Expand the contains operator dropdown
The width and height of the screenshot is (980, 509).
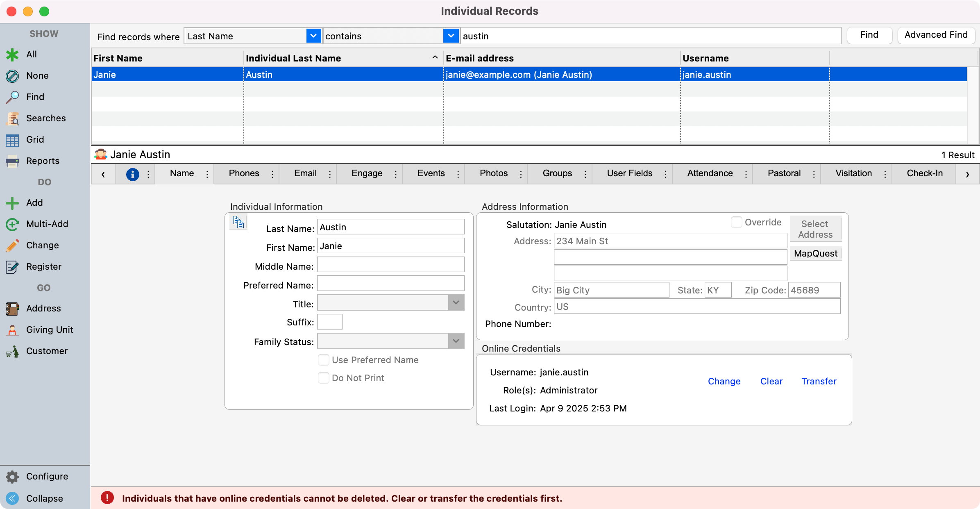coord(451,36)
